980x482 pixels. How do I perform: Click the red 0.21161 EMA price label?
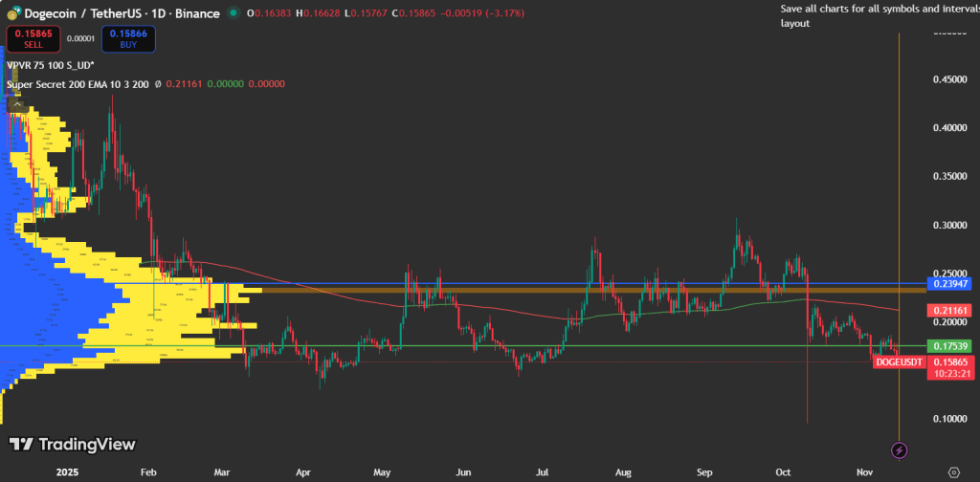(x=950, y=310)
